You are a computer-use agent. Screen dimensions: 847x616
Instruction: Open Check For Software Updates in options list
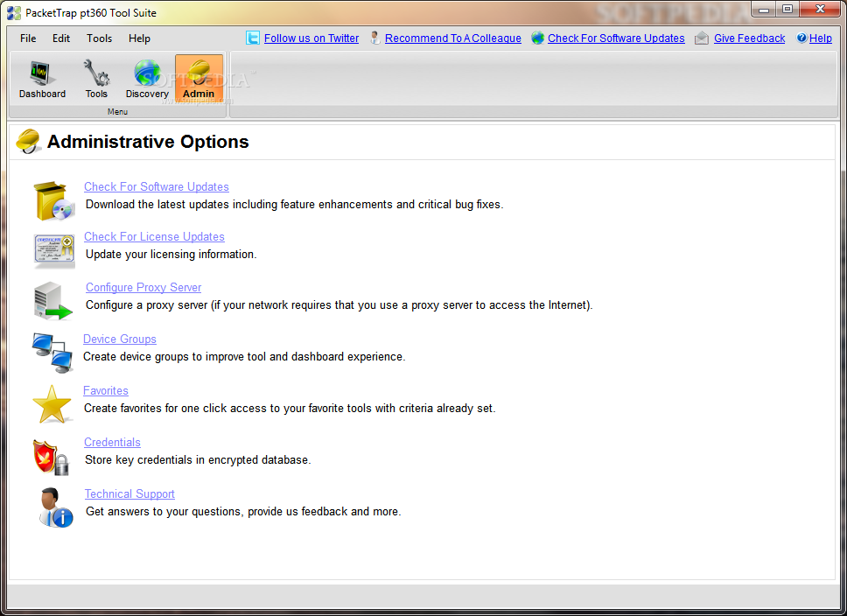pos(156,187)
